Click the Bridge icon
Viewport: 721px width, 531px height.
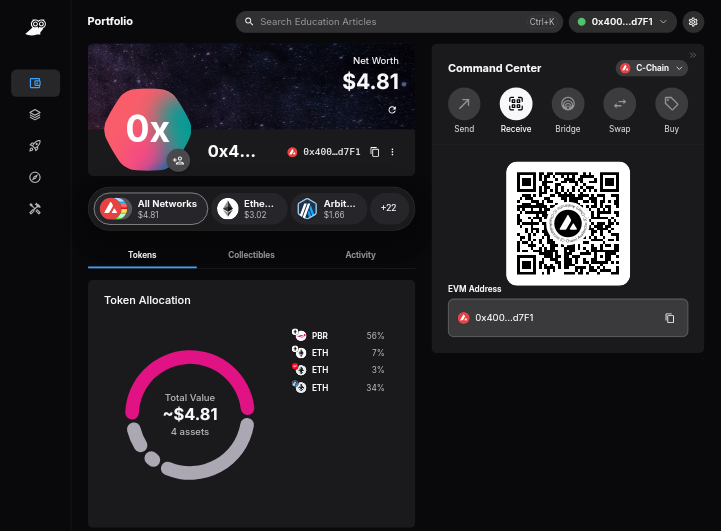click(x=568, y=104)
